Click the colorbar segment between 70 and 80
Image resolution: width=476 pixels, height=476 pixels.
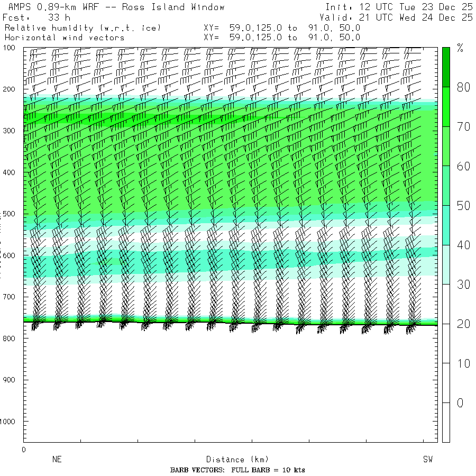click(x=446, y=107)
